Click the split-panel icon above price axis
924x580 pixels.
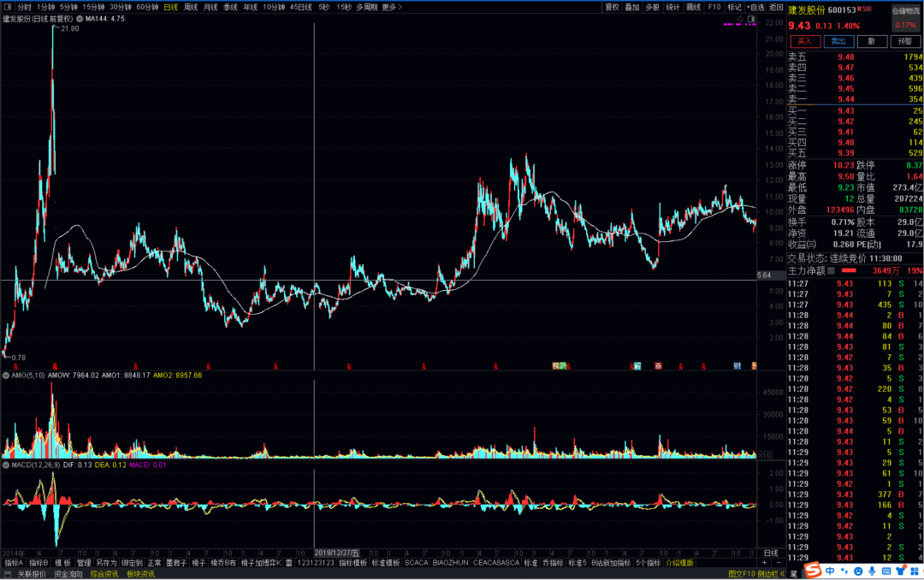(751, 18)
